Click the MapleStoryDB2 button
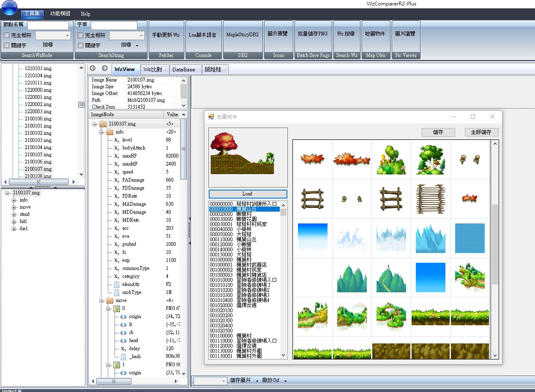The width and height of the screenshot is (535, 392). click(243, 35)
